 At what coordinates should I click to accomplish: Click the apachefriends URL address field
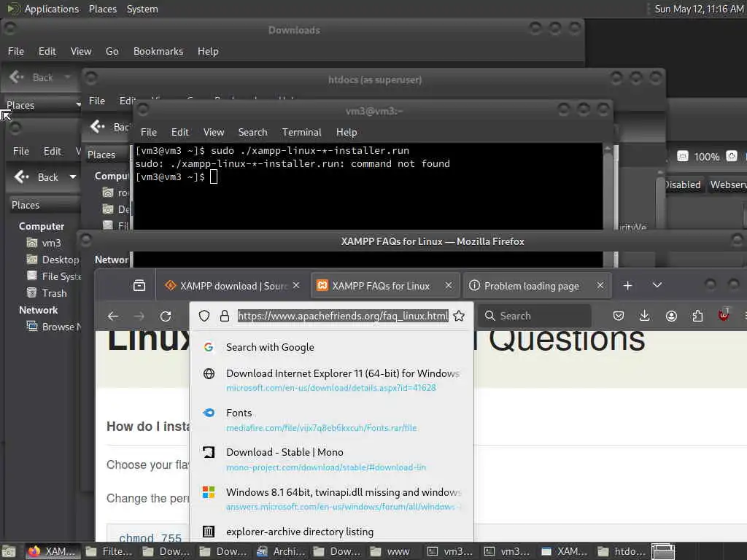click(343, 316)
